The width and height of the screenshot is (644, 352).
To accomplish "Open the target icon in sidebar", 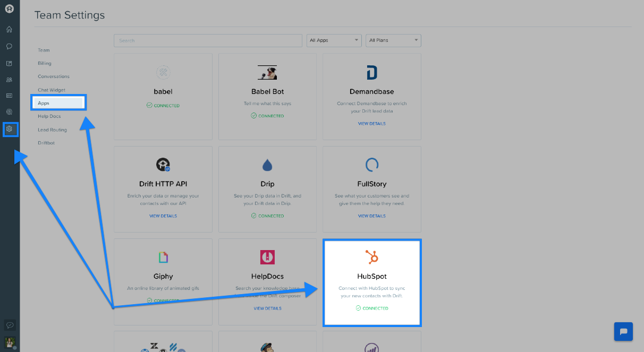I will point(9,112).
